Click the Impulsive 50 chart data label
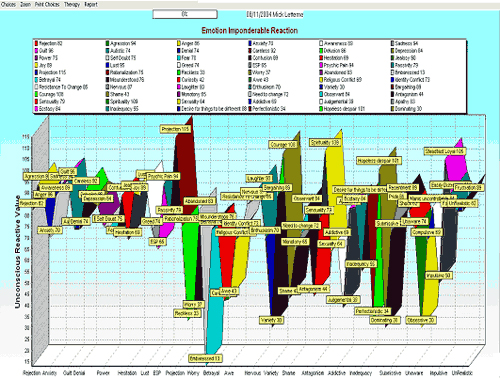This screenshot has width=500, height=379. (x=439, y=275)
